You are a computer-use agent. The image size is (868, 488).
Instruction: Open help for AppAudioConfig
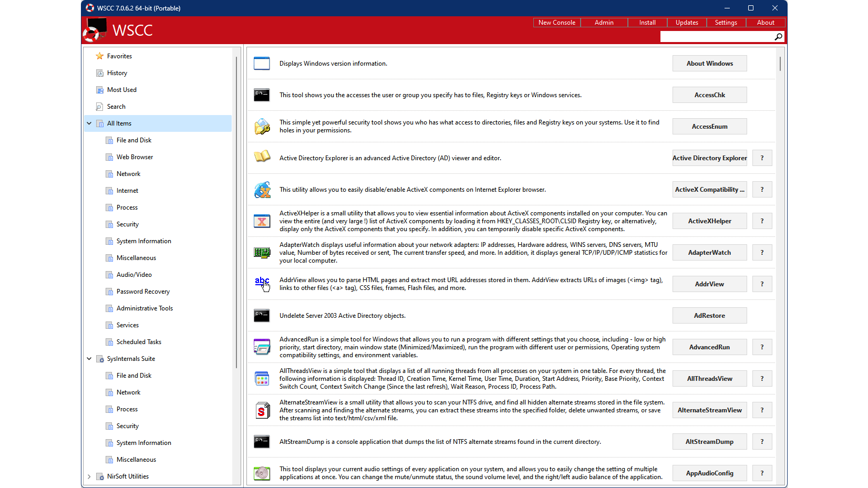762,473
